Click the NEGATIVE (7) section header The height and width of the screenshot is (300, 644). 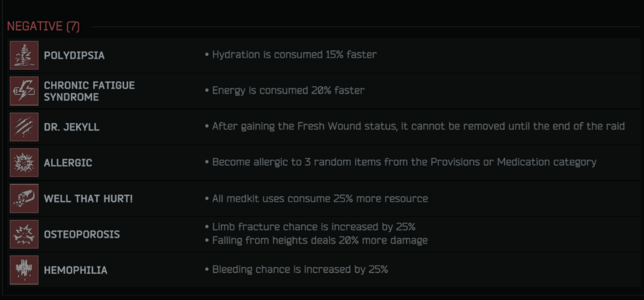(43, 26)
